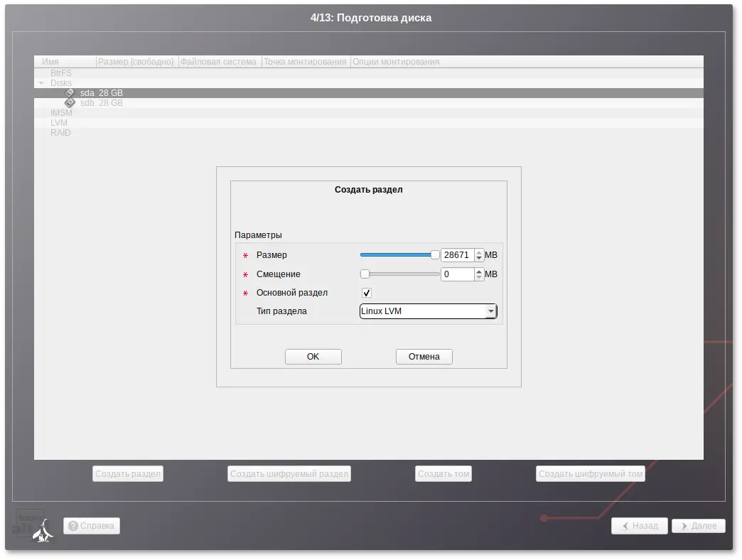Click the Создать том button
Screen dimensions: 742x560
(x=443, y=473)
